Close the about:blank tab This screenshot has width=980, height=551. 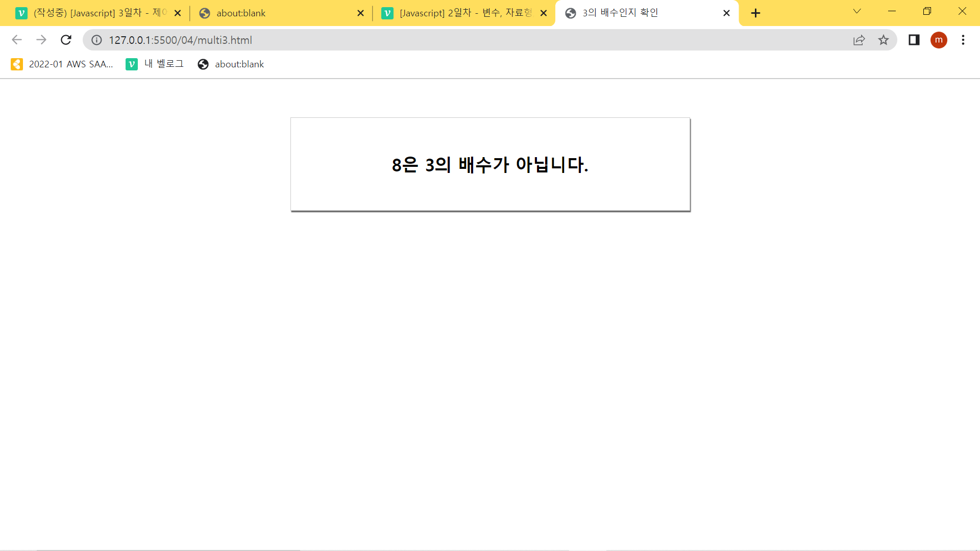pyautogui.click(x=360, y=13)
